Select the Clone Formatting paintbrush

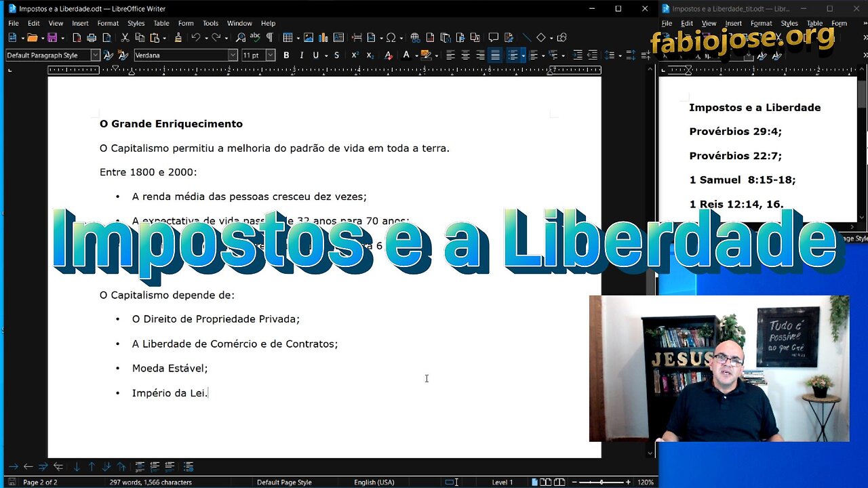[x=178, y=38]
